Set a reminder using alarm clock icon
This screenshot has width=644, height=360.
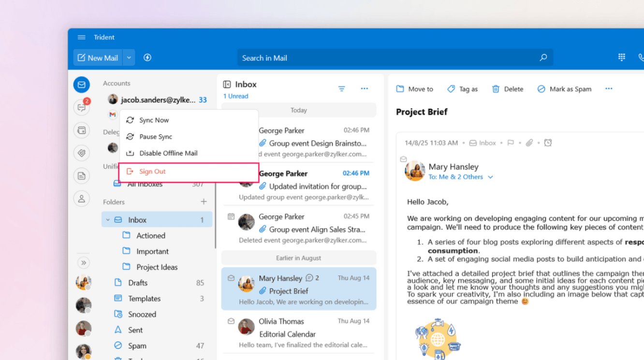point(548,143)
